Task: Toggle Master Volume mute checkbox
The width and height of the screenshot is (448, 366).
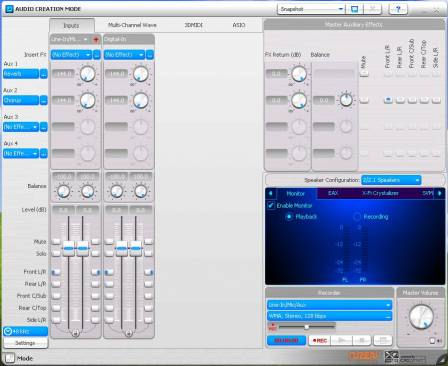Action: (432, 341)
